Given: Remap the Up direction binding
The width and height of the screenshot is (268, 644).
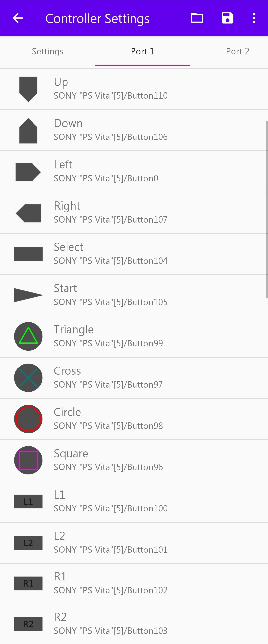Looking at the screenshot, I should [134, 88].
